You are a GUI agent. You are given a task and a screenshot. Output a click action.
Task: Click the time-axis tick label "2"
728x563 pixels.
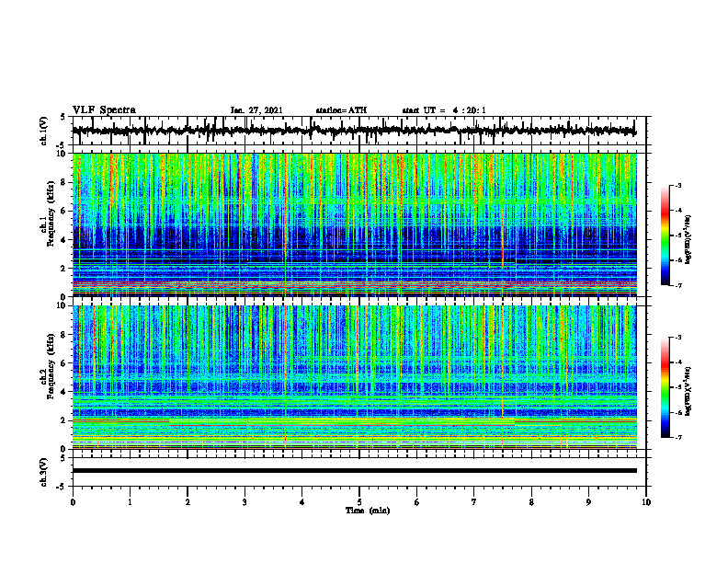tap(188, 502)
